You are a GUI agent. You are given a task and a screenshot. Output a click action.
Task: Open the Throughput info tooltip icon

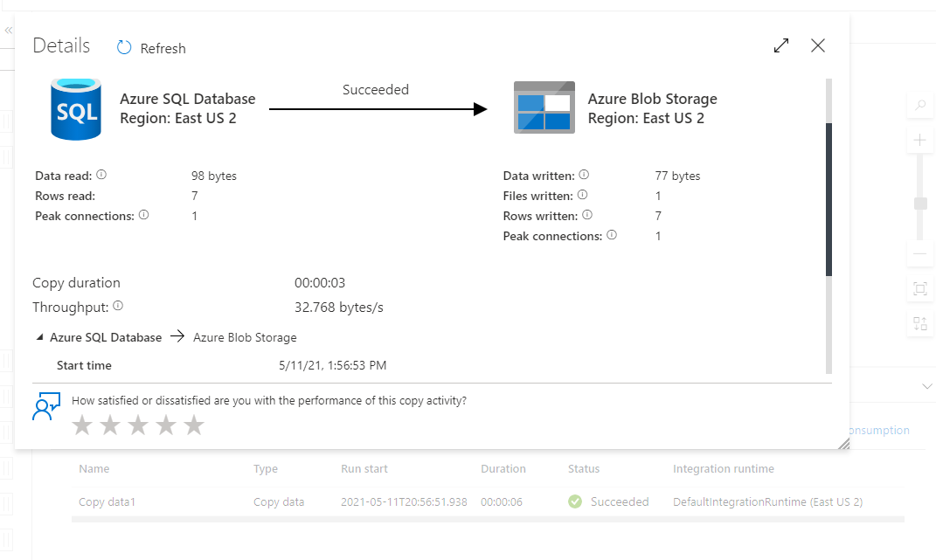(117, 305)
